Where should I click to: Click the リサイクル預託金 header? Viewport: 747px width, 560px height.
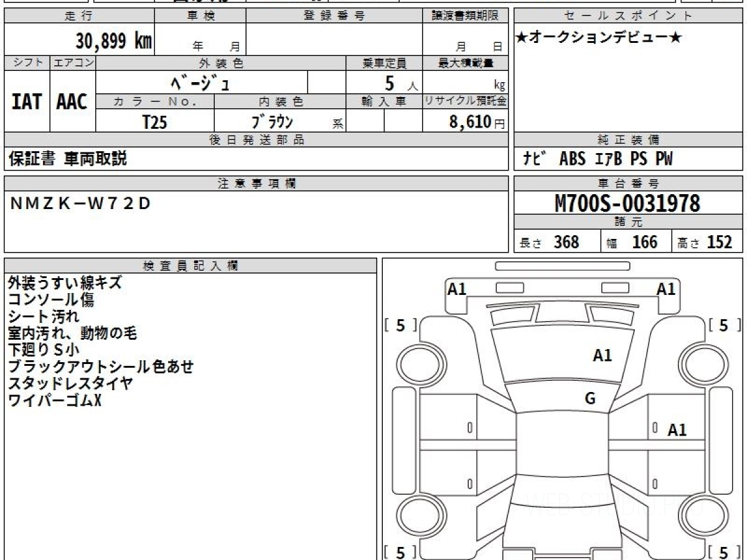click(466, 101)
